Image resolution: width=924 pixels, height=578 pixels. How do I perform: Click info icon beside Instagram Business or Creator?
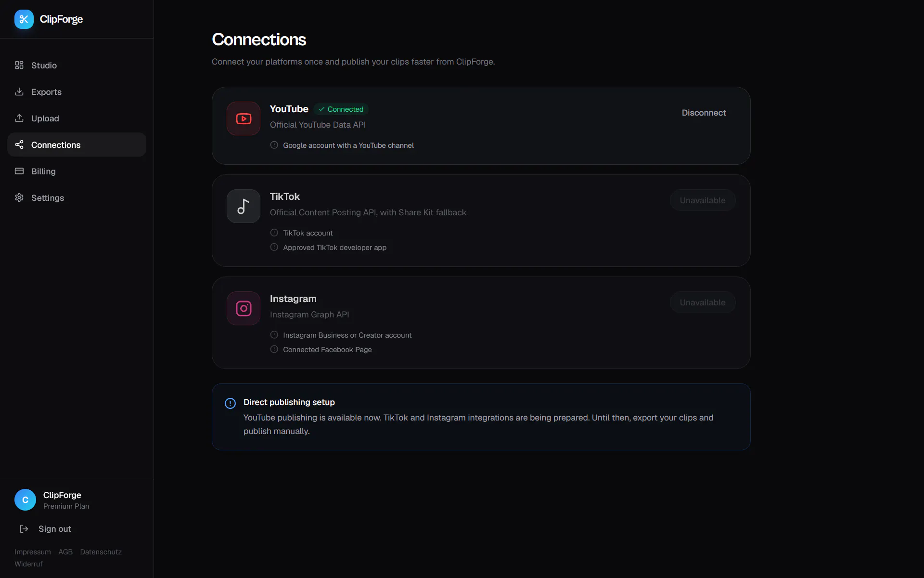(274, 335)
